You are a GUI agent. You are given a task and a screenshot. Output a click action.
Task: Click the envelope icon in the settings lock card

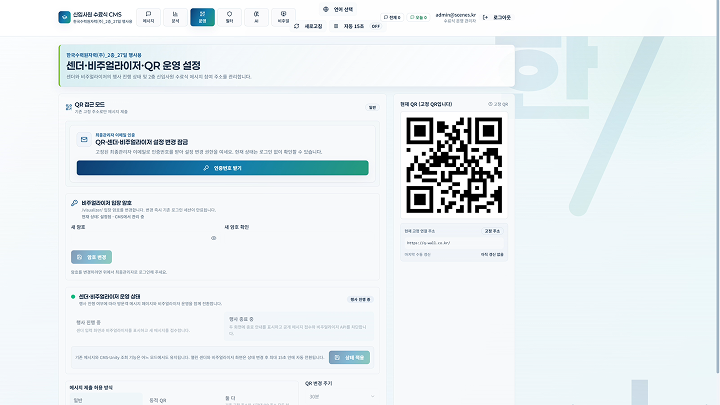(x=84, y=139)
